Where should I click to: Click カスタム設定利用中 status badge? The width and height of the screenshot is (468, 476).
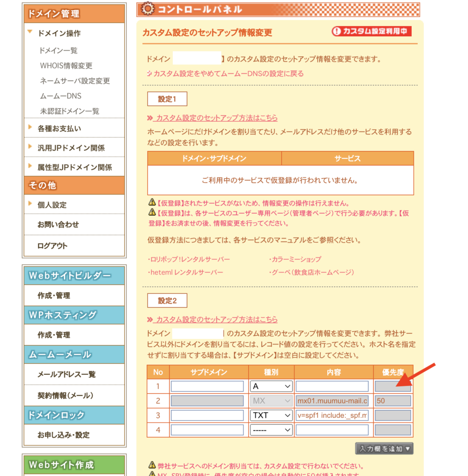(x=371, y=31)
